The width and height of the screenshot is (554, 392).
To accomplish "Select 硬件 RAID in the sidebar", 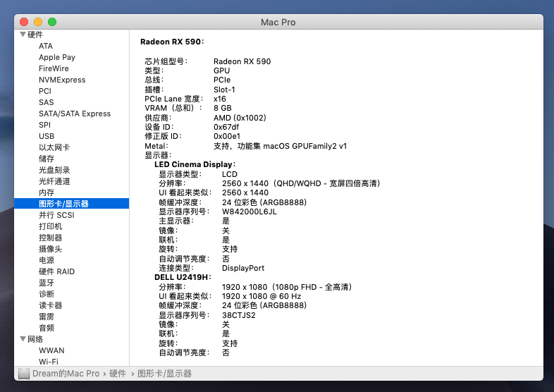I will pyautogui.click(x=56, y=272).
